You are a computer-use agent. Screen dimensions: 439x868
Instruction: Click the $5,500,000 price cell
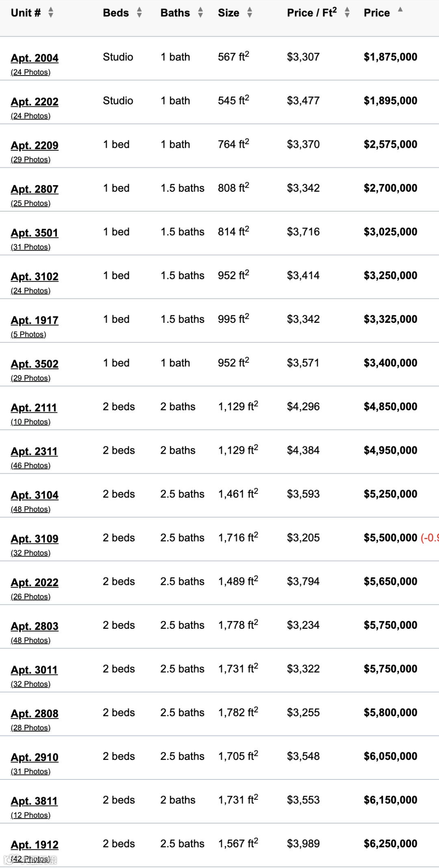pos(390,538)
